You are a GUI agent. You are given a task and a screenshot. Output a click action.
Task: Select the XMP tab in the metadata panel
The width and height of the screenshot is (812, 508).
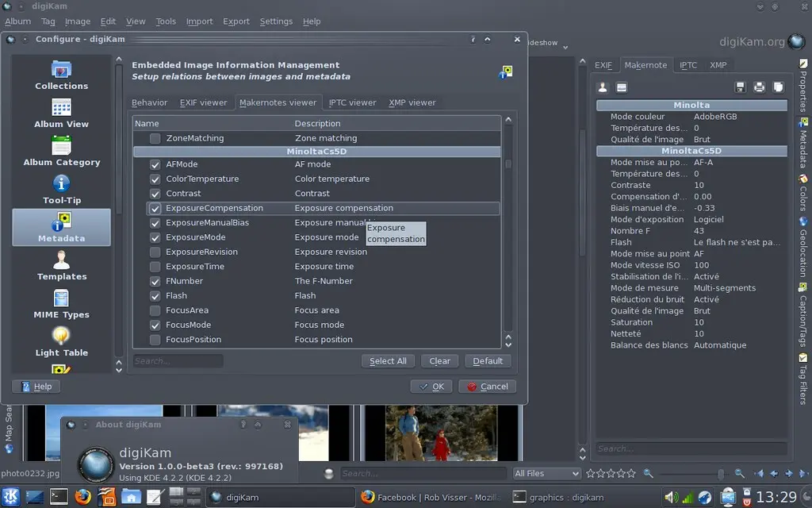click(718, 65)
